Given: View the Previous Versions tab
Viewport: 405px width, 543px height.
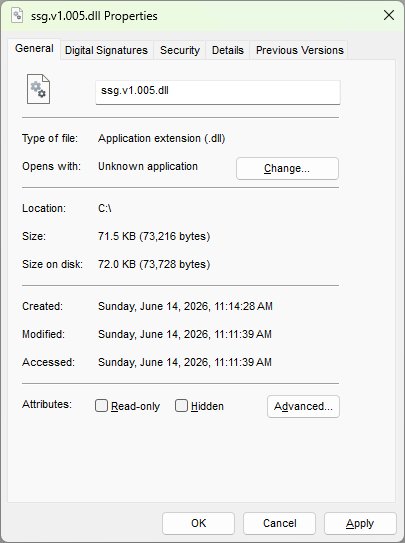Looking at the screenshot, I should (300, 50).
